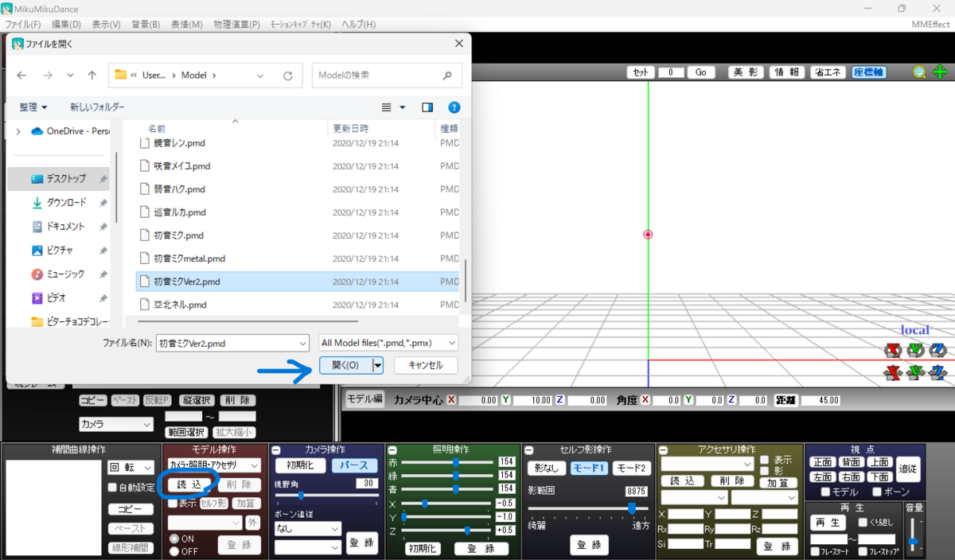The image size is (955, 560).
Task: Click the X-axis move icon
Action: (893, 372)
